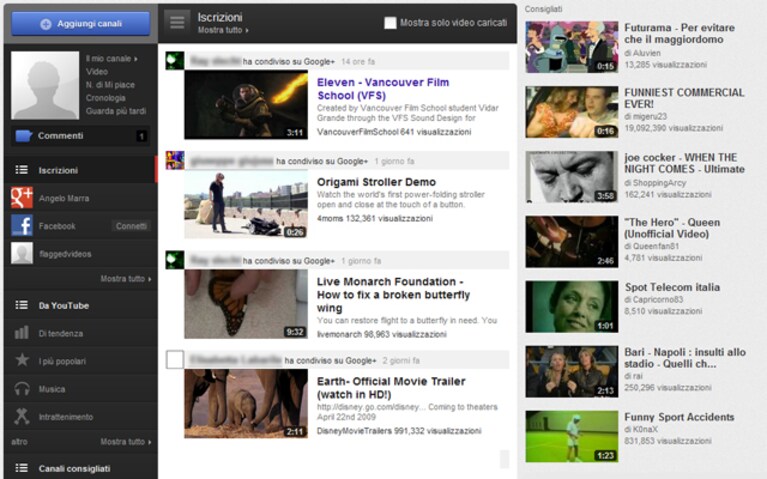Play Futurama recommended thumbnail
This screenshot has height=479, width=767.
pyautogui.click(x=571, y=47)
